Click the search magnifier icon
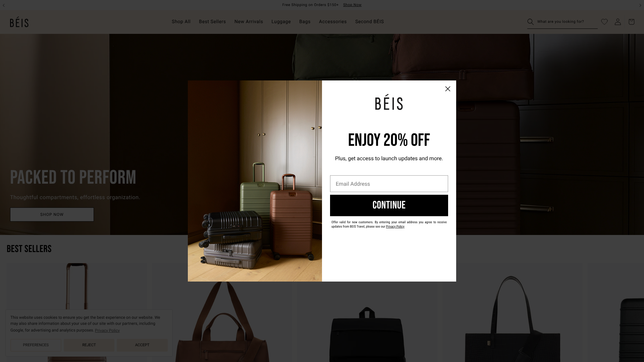The height and width of the screenshot is (362, 644). [530, 22]
